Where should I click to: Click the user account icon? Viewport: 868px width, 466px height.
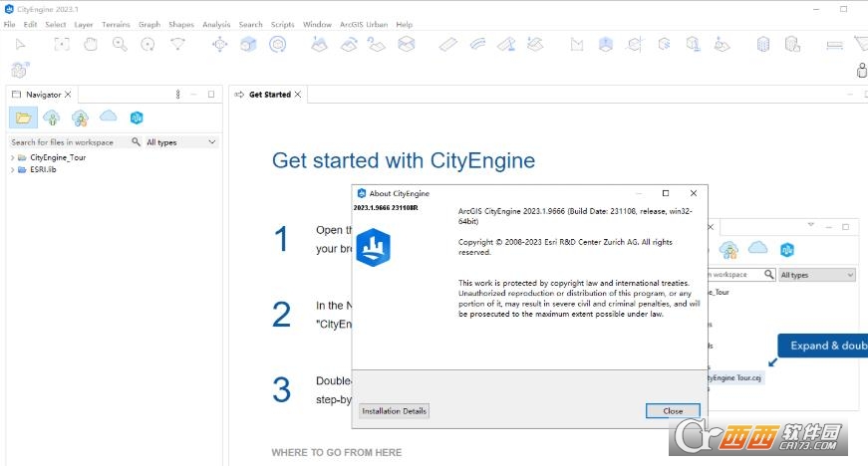861,71
